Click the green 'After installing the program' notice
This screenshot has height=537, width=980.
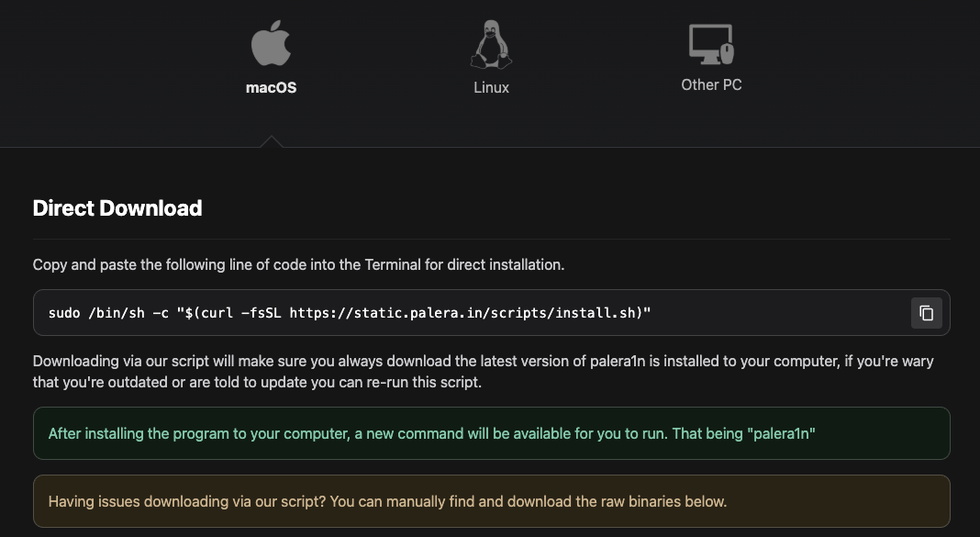tap(491, 433)
